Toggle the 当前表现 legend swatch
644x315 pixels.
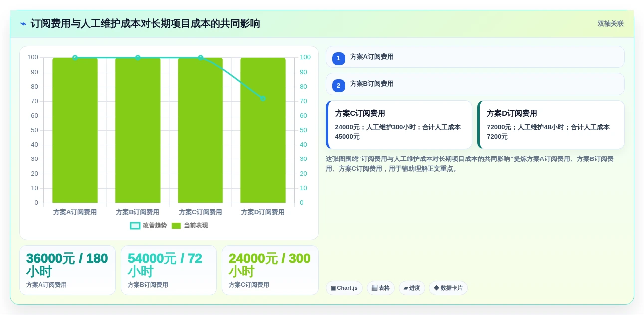pyautogui.click(x=176, y=226)
